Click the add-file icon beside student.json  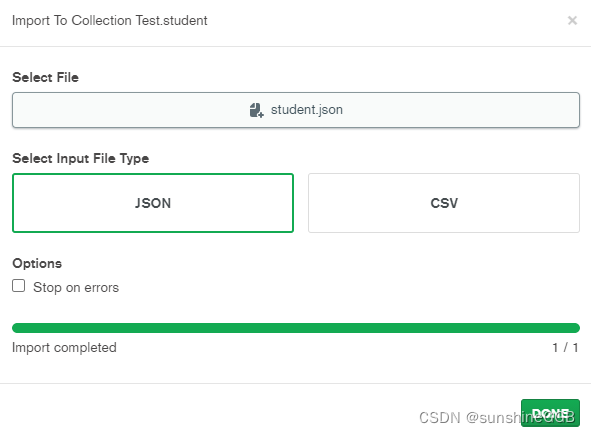[x=257, y=110]
